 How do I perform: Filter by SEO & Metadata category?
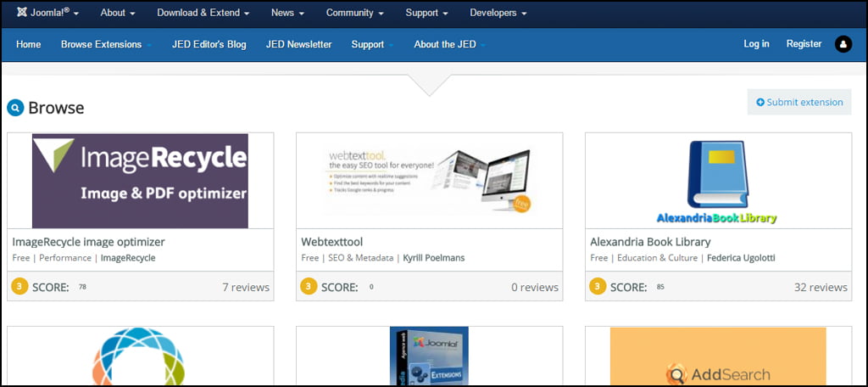tap(361, 258)
